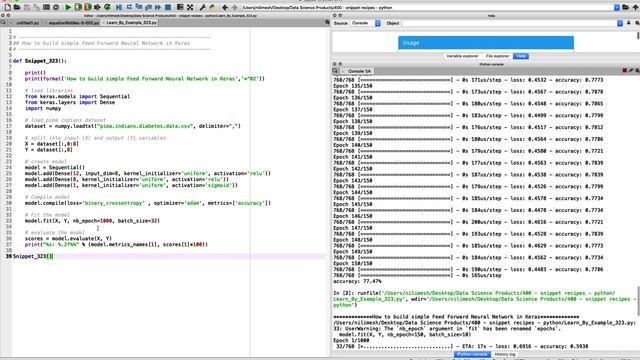
Task: Click 'Epoch 150/150' in the console
Action: pos(353,264)
